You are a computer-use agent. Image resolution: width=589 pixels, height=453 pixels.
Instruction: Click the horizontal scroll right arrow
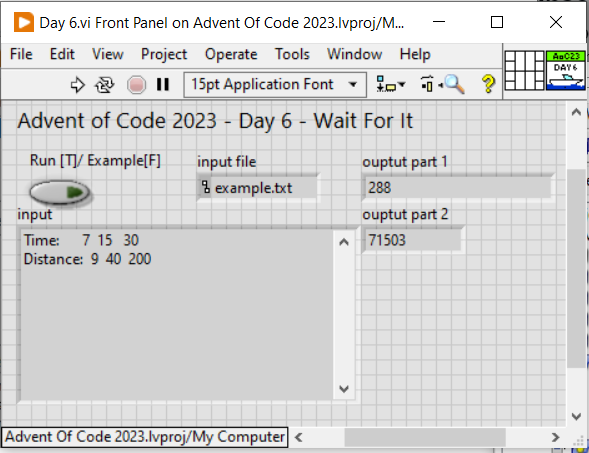tap(555, 438)
